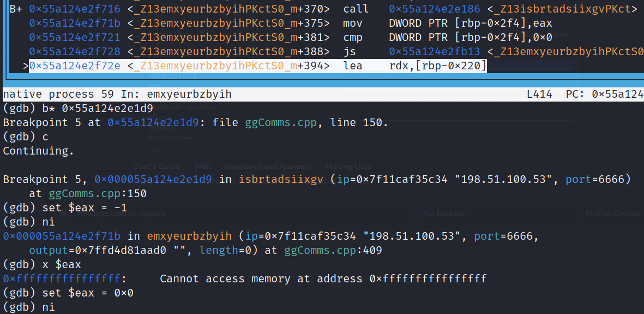Select call target address 0x55a124e2e186

coord(435,9)
